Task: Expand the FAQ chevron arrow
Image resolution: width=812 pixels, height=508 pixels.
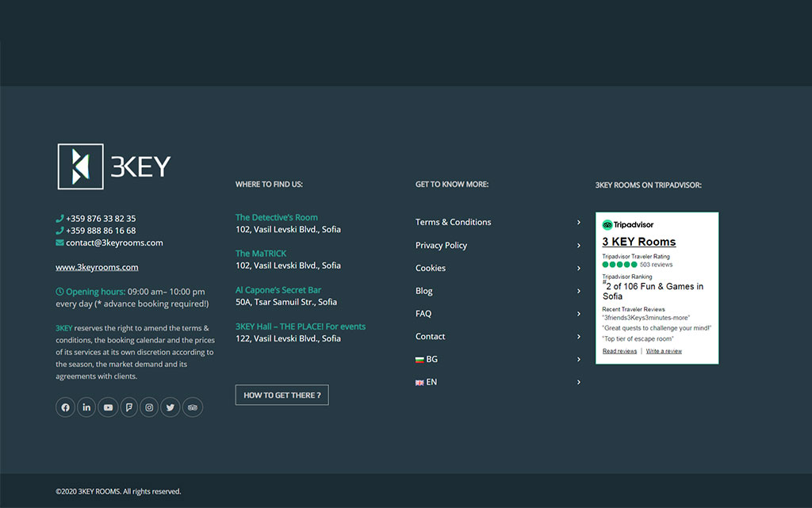Action: click(x=579, y=314)
